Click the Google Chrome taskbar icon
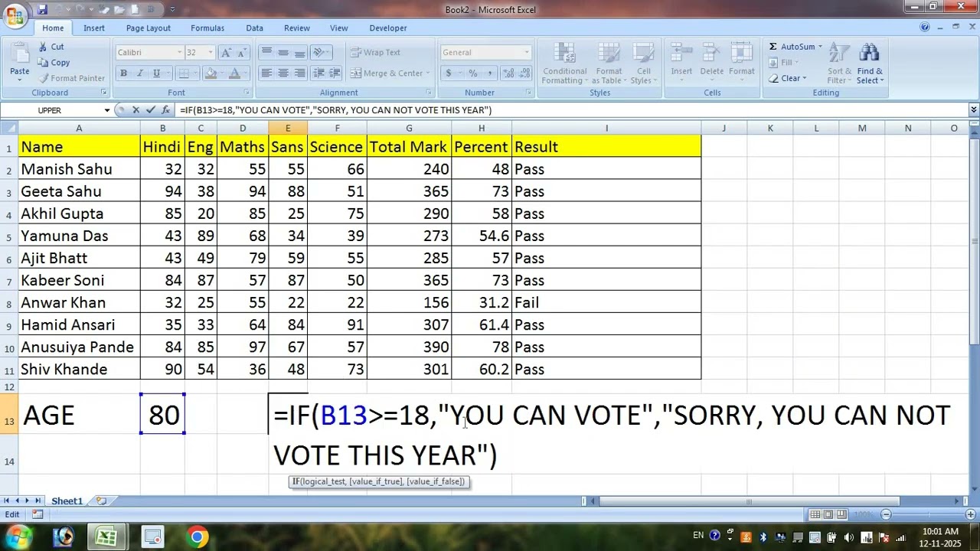The image size is (980, 551). tap(197, 537)
